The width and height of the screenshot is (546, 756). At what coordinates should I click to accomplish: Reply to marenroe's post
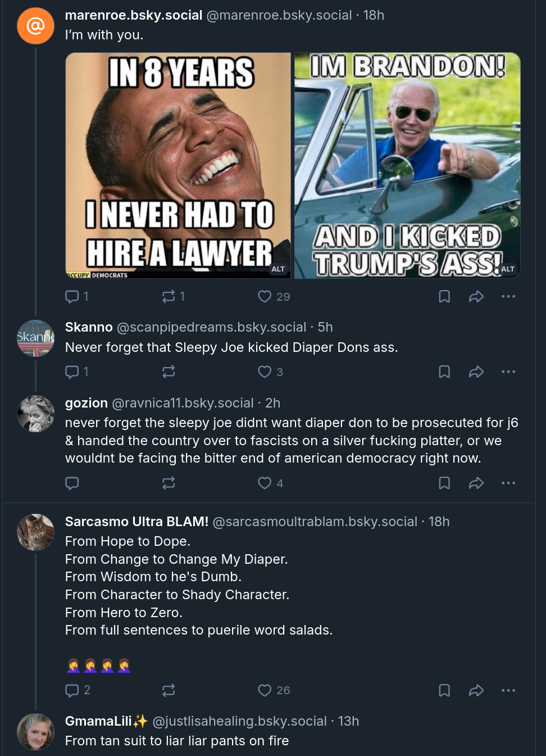click(72, 296)
